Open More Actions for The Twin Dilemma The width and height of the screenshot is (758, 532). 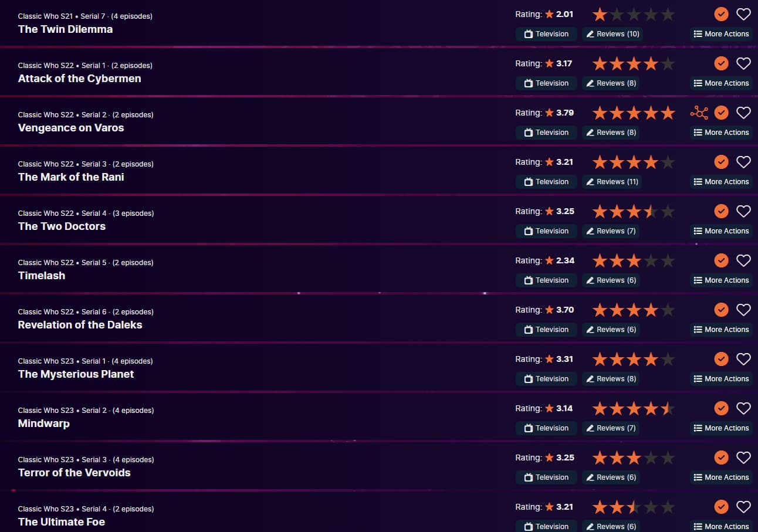721,34
